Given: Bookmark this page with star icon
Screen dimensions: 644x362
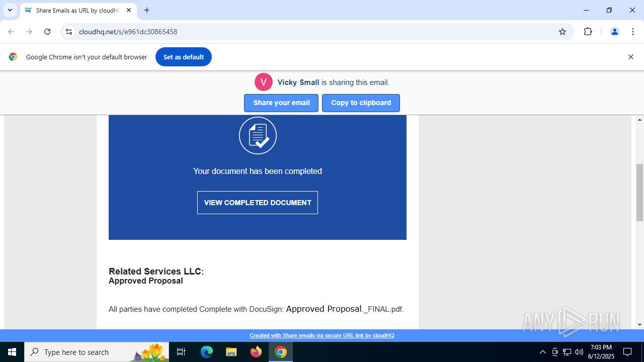Looking at the screenshot, I should click(562, 32).
